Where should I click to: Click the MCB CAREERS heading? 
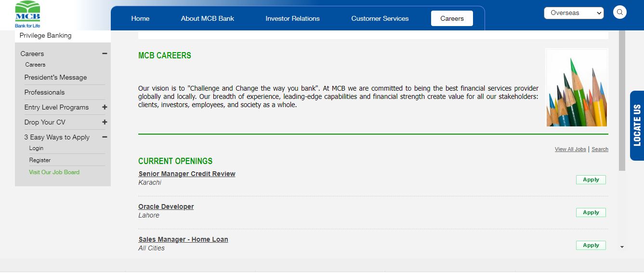click(165, 55)
